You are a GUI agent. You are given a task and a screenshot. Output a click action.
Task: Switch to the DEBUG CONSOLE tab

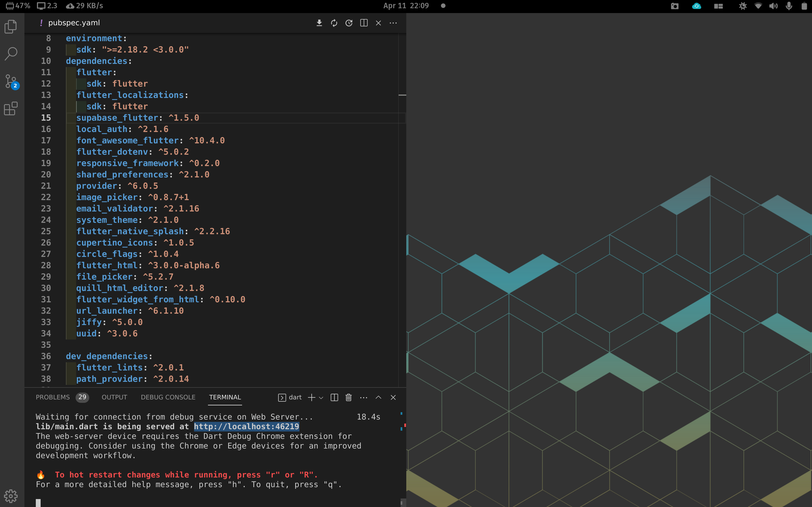coord(168,397)
